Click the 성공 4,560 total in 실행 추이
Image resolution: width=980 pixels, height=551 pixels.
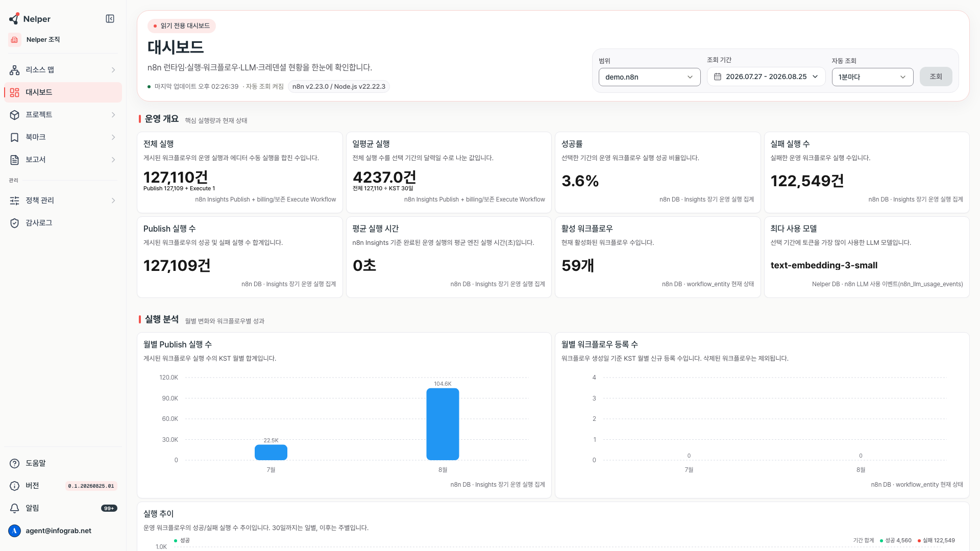(898, 540)
